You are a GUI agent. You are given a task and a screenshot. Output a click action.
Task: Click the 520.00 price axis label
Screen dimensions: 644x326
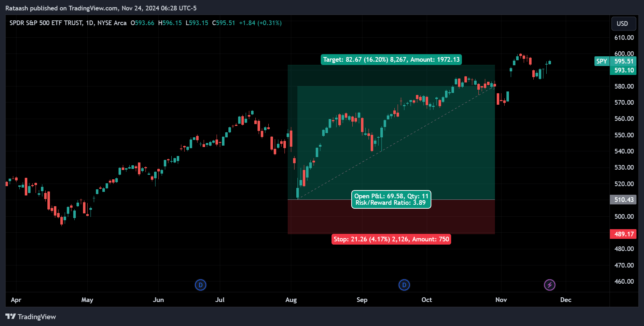pos(624,184)
